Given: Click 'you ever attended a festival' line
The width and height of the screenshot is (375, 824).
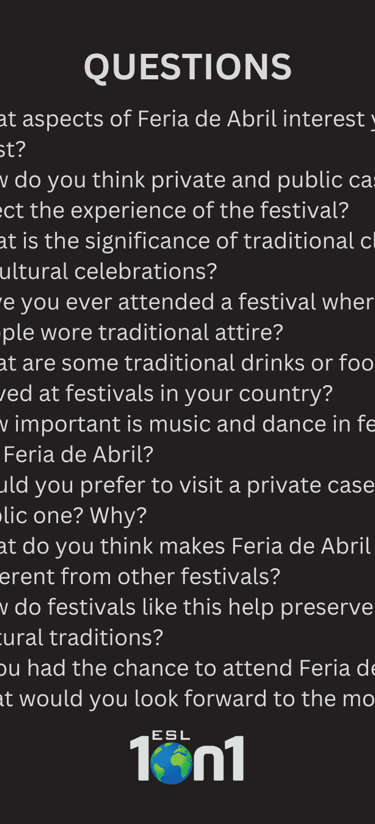Looking at the screenshot, I should (188, 302).
